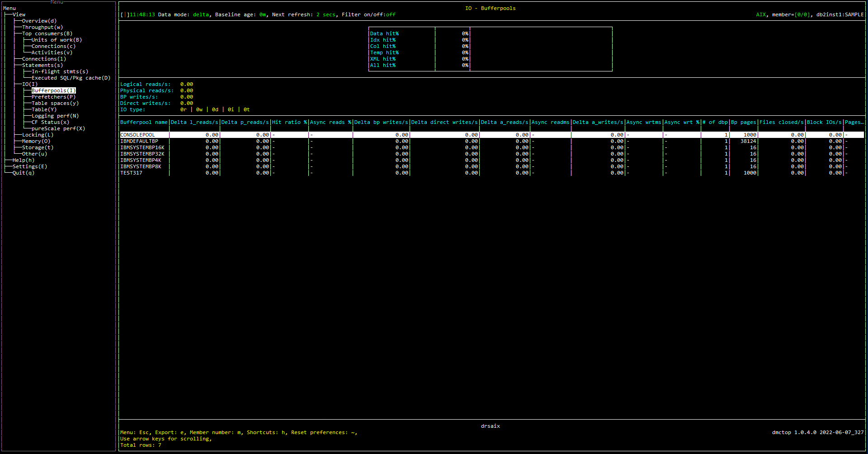Select the IBMDEFAULTBP bufferpool row
Image resolution: width=868 pixels, height=454 pixels.
click(x=139, y=141)
